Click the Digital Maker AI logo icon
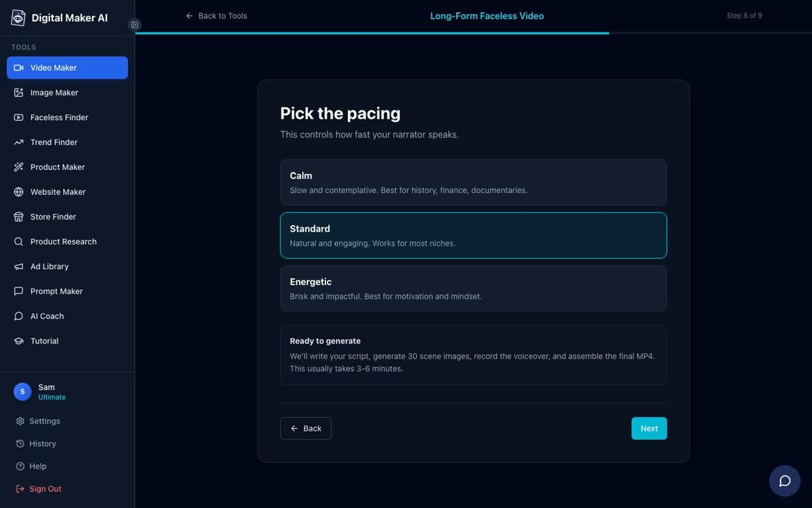Viewport: 812px width, 508px height. 18,18
